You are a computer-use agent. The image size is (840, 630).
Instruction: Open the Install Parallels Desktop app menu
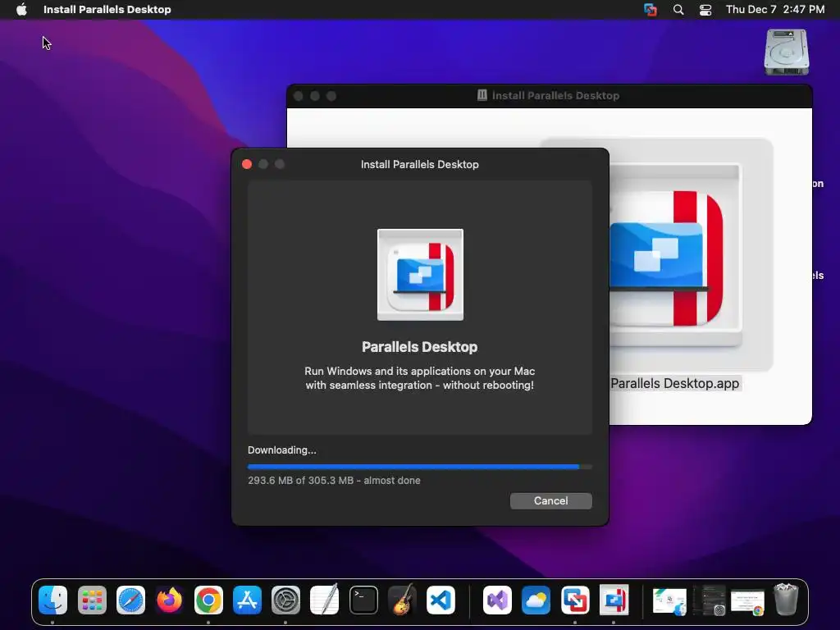[107, 9]
